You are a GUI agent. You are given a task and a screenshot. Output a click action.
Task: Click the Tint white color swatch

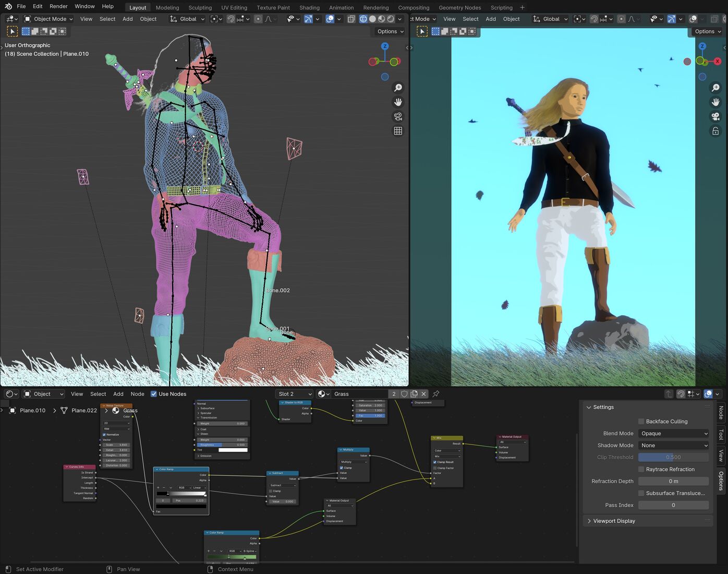[x=233, y=450]
